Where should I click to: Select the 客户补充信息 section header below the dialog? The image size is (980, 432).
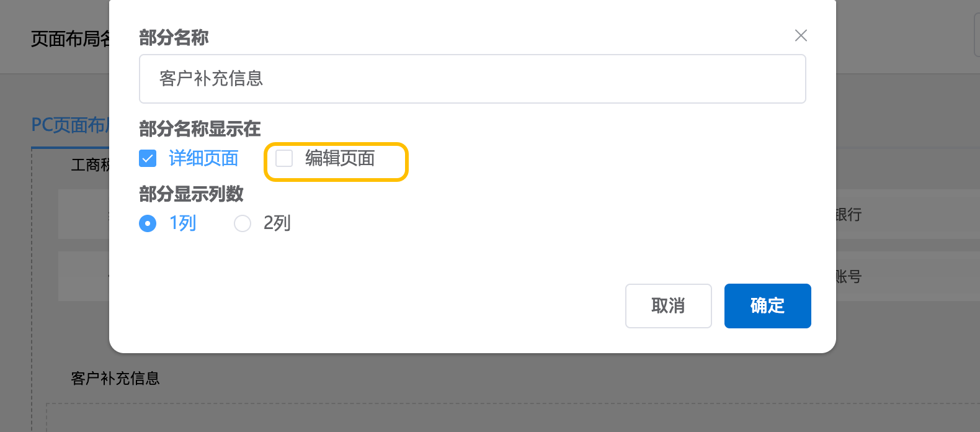[x=115, y=379]
